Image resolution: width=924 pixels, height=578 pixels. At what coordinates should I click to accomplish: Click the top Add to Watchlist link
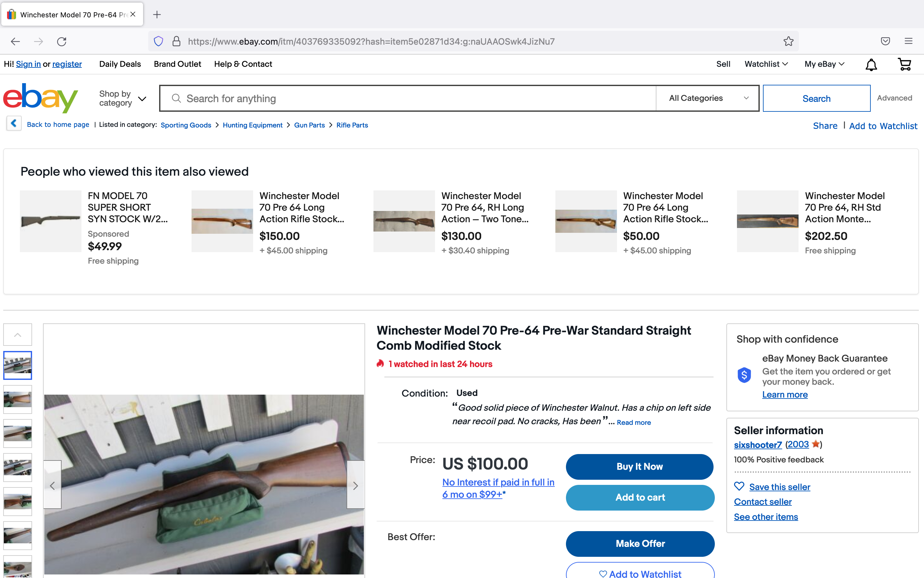883,126
